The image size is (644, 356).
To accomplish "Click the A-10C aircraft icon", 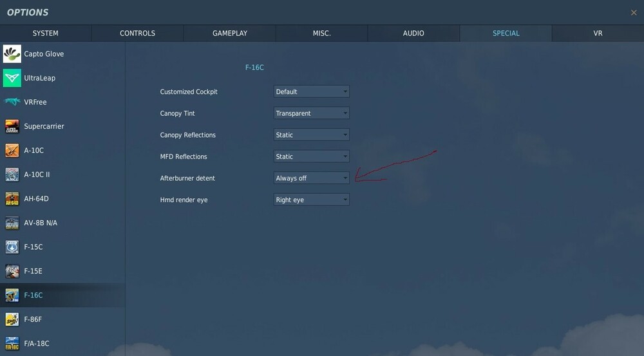I will tap(12, 150).
